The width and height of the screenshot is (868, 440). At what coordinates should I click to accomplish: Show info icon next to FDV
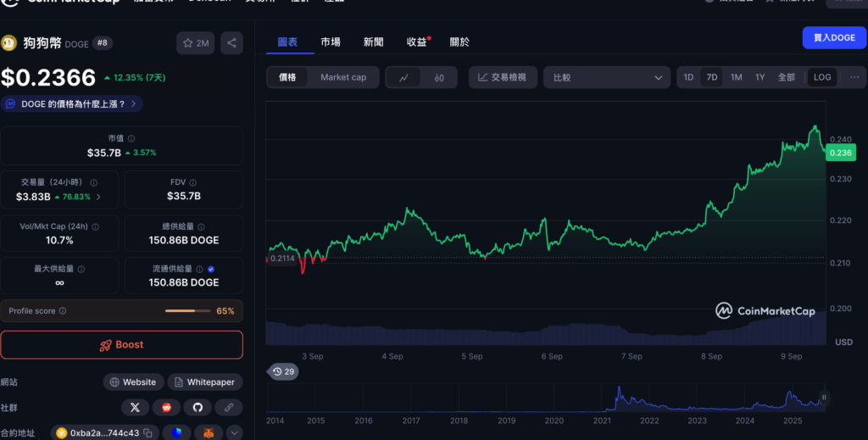192,182
